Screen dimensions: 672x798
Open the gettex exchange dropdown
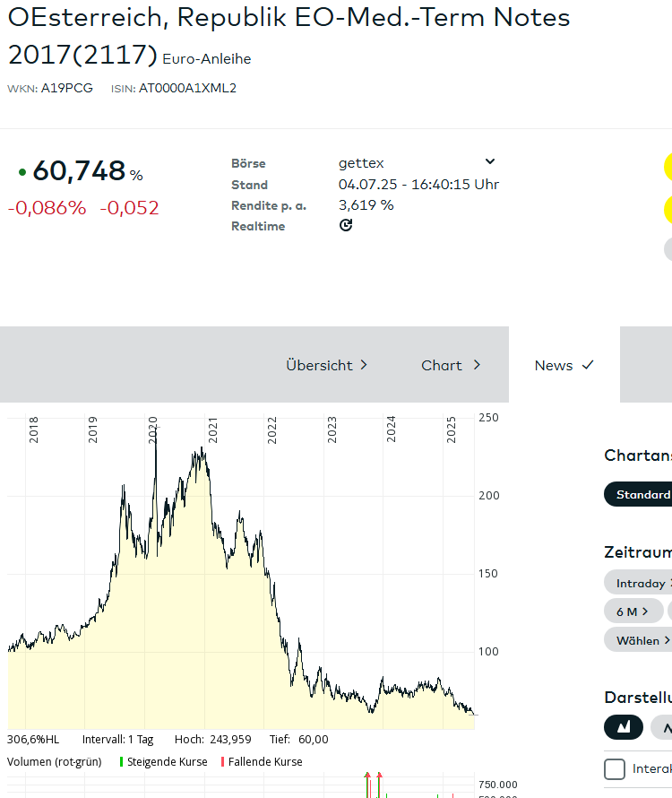tap(489, 162)
